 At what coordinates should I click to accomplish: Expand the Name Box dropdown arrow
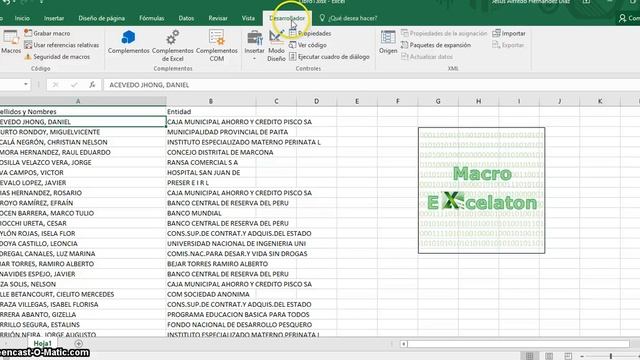[x=26, y=84]
